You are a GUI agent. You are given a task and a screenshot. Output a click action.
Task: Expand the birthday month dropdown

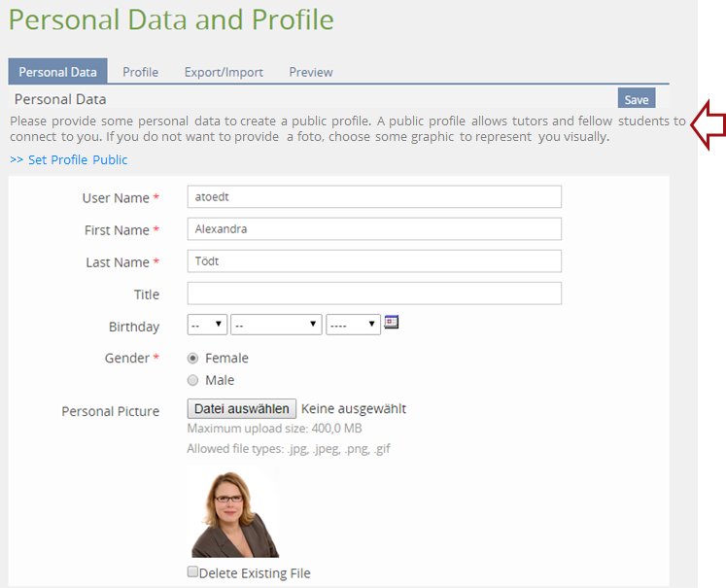click(x=276, y=325)
